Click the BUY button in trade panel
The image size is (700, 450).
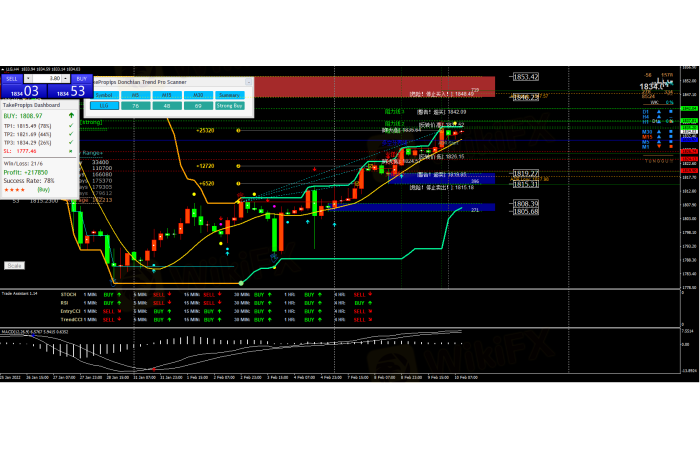(x=81, y=77)
